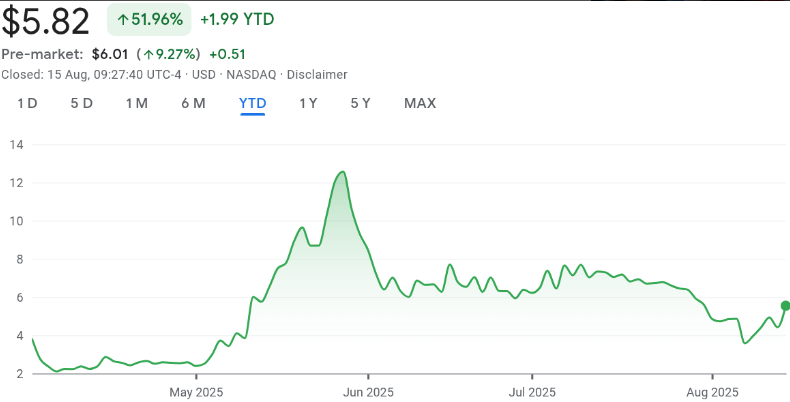Open the Disclaimer link
The height and width of the screenshot is (402, 790).
pyautogui.click(x=317, y=74)
